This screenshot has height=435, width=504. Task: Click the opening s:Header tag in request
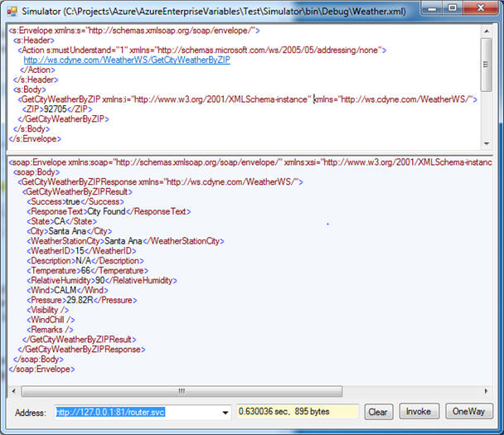[x=34, y=41]
